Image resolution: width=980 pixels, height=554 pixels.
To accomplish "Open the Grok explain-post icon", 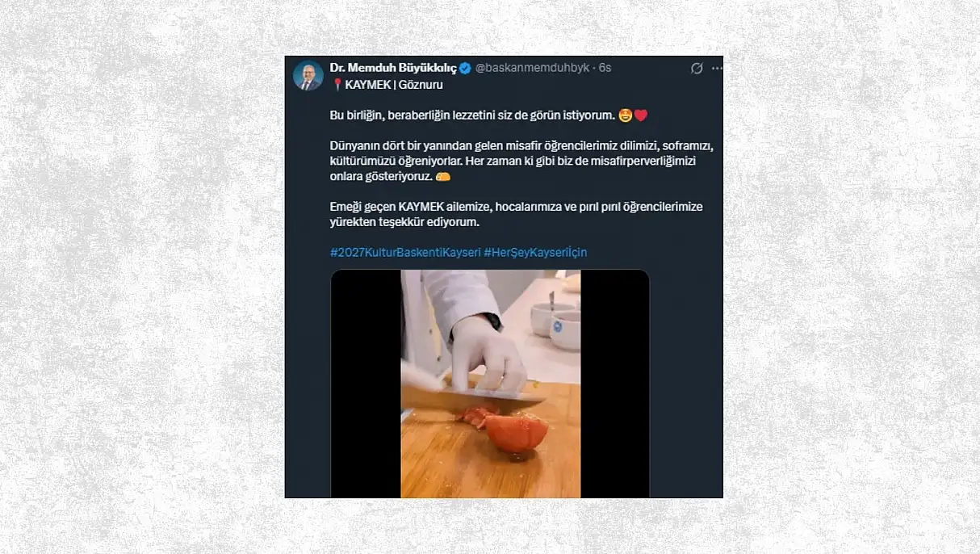I will point(697,69).
